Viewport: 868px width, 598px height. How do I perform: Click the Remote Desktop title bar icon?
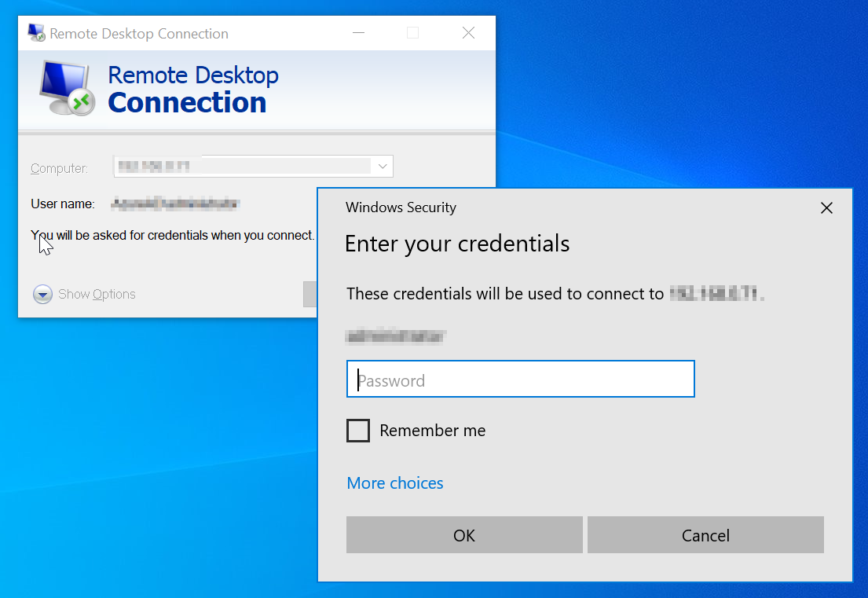pyautogui.click(x=37, y=33)
